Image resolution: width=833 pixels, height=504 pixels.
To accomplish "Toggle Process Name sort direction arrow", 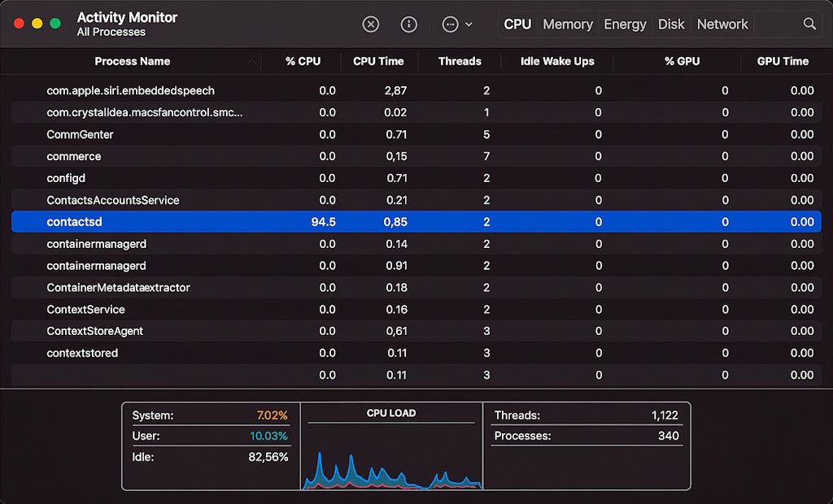I will pos(252,61).
